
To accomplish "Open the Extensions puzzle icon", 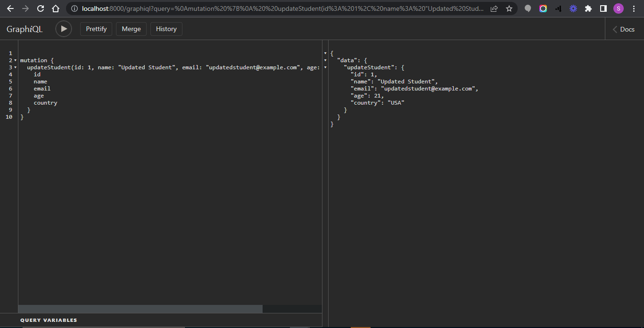I will click(588, 8).
